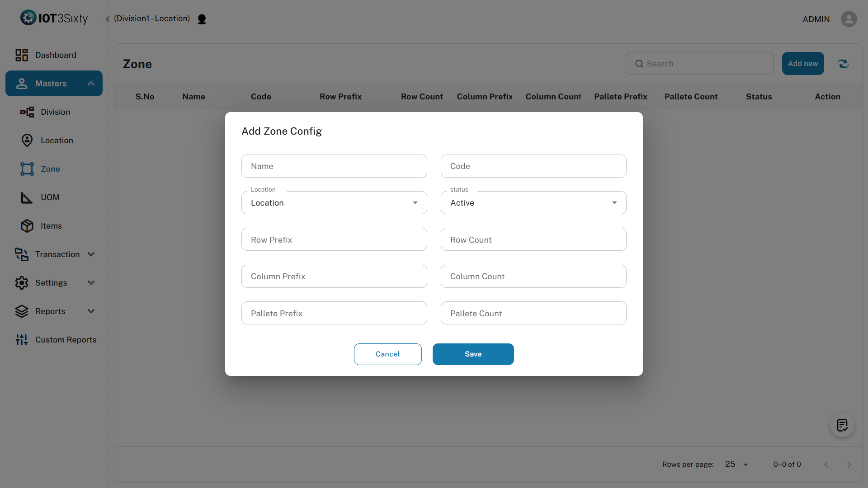This screenshot has height=488, width=868.
Task: Click the Dashboard grid icon
Action: [21, 55]
